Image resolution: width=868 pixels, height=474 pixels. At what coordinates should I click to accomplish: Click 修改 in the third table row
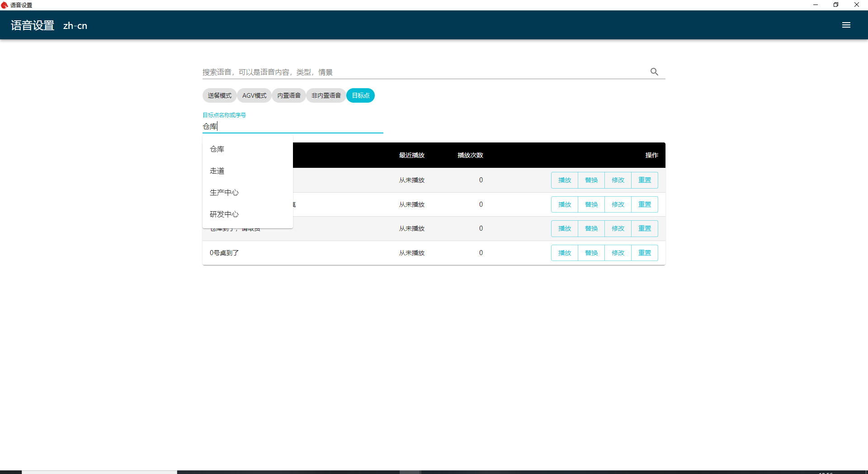tap(618, 228)
